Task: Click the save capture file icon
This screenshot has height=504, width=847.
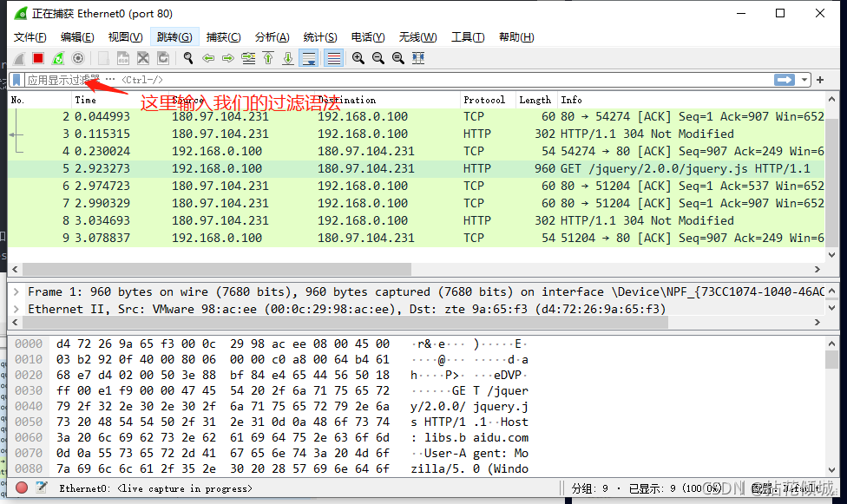Action: (123, 58)
